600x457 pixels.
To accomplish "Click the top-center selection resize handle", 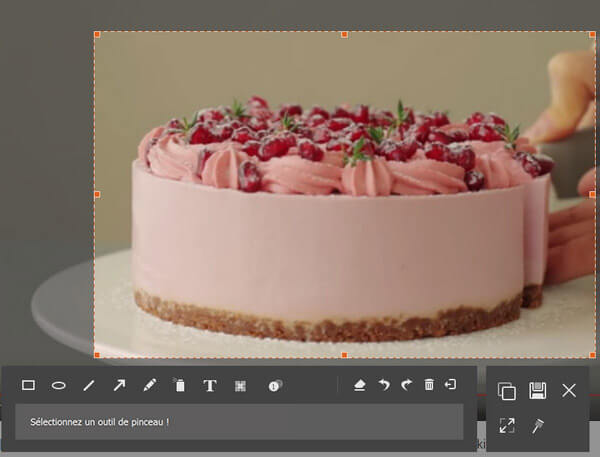I will (344, 34).
